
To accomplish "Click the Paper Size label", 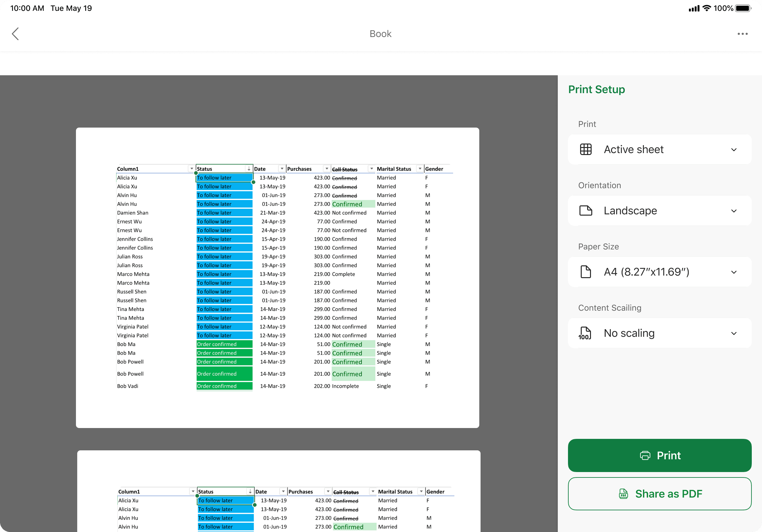I will 598,247.
